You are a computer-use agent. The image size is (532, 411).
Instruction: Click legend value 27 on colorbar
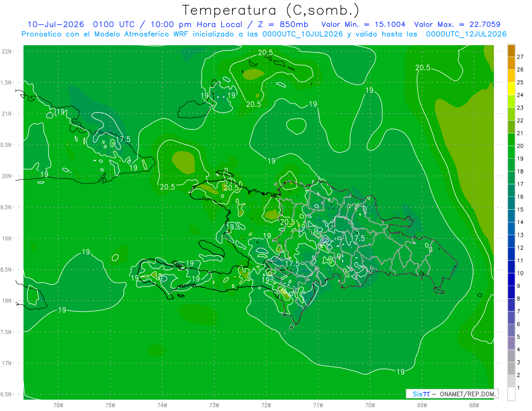click(x=521, y=57)
